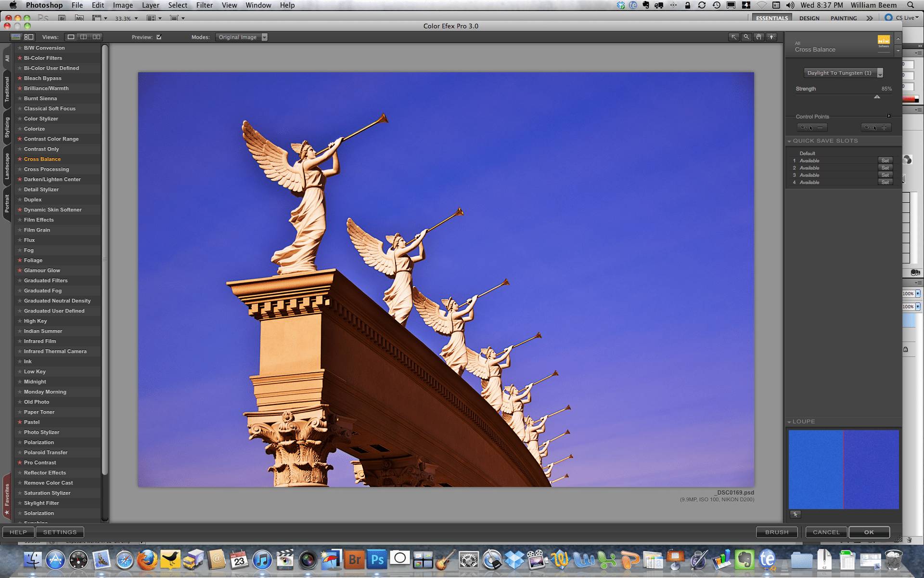Screen dimensions: 924x578
Task: Click the down arrow for next filter
Action: pos(898,50)
